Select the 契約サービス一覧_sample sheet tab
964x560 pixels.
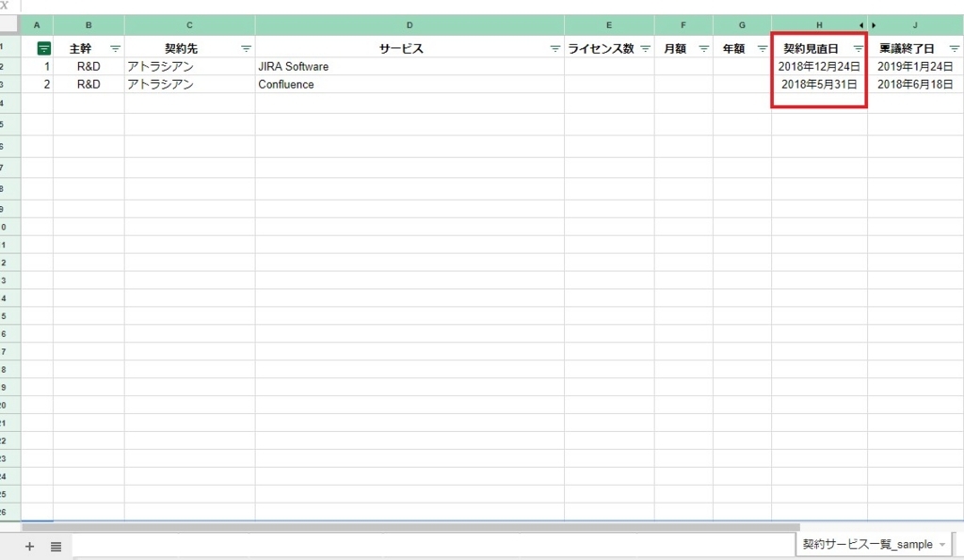click(x=867, y=545)
